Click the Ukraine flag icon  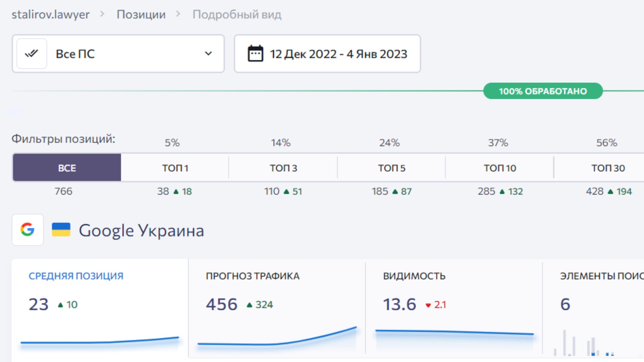click(x=61, y=230)
